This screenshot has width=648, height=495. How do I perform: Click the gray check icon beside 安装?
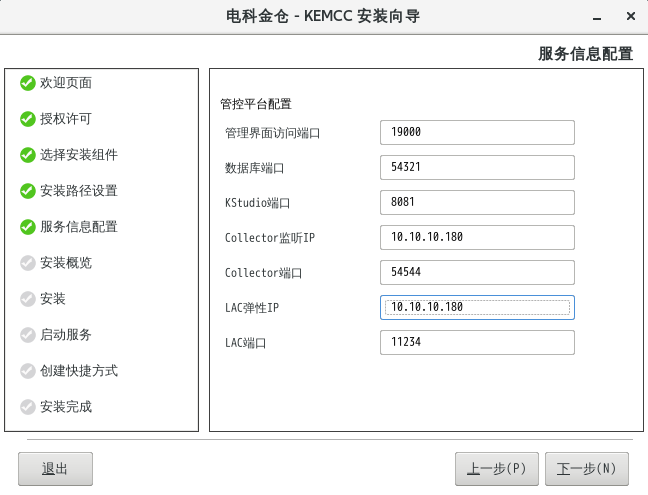pos(28,299)
